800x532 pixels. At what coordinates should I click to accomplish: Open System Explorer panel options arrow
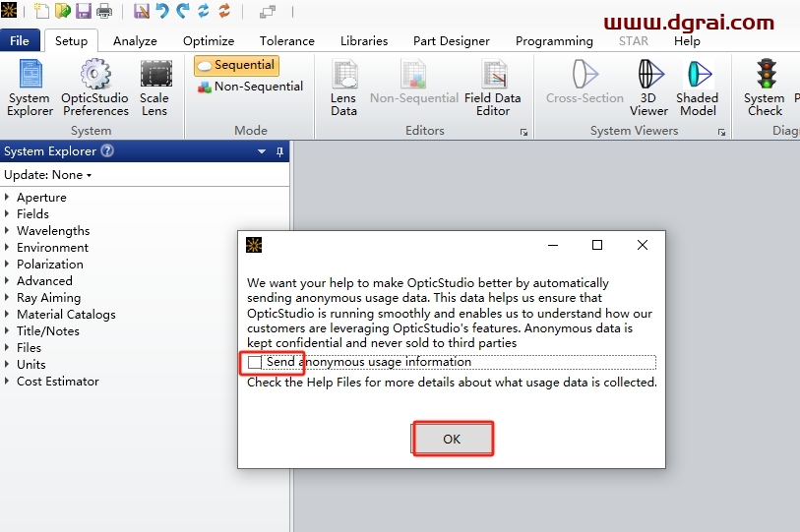(x=262, y=151)
